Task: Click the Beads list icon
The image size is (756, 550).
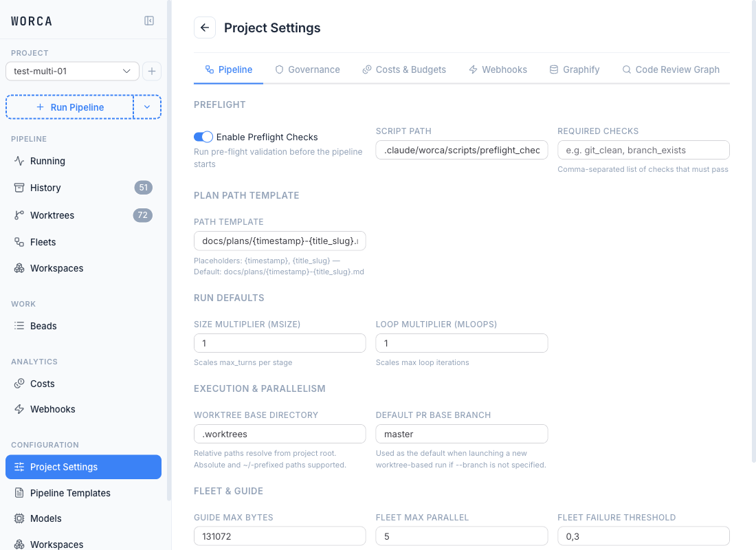Action: (19, 326)
